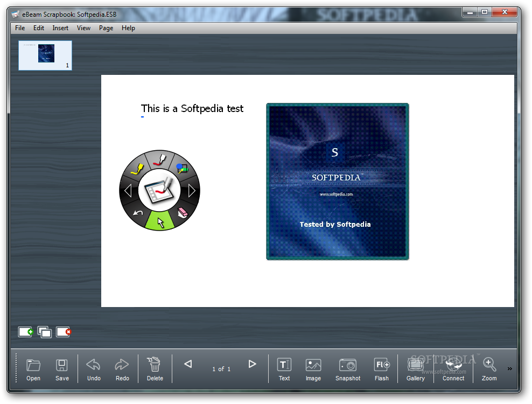Go to the next page arrow in the toolbar
The width and height of the screenshot is (532, 404).
click(252, 364)
